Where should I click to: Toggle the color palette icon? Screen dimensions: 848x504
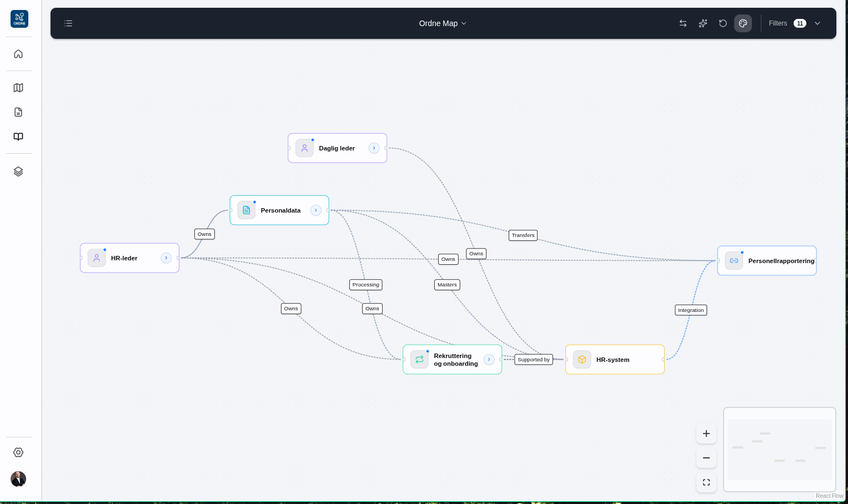pyautogui.click(x=743, y=23)
